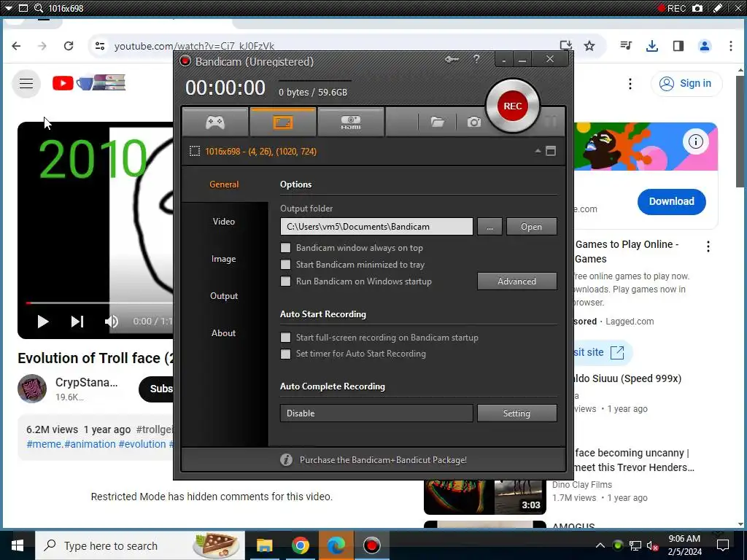
Task: Open the General settings tab
Action: [224, 184]
